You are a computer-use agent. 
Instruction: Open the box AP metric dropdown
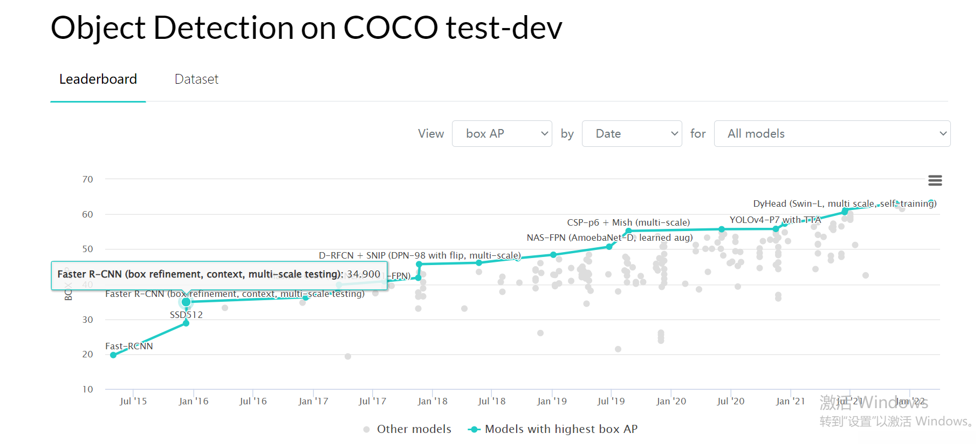(x=502, y=134)
